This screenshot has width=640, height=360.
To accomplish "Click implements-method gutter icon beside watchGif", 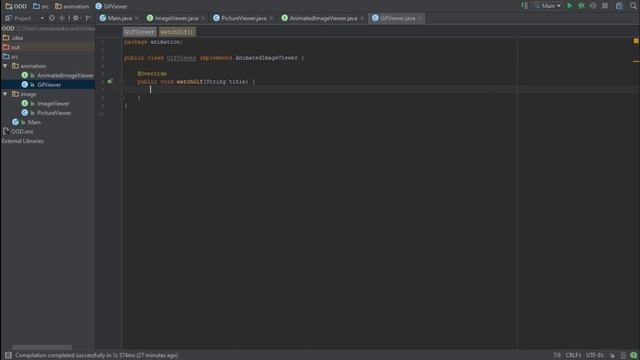I will (110, 82).
